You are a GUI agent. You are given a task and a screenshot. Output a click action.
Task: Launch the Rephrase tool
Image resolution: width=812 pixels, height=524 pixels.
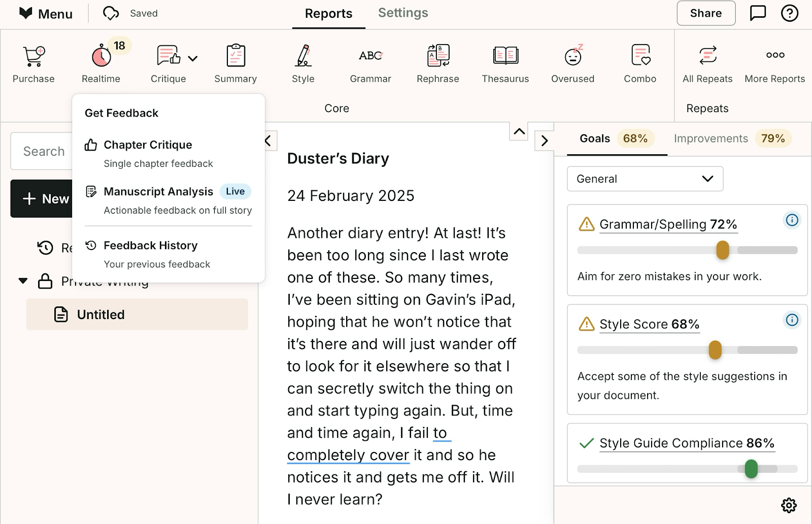[x=437, y=61]
